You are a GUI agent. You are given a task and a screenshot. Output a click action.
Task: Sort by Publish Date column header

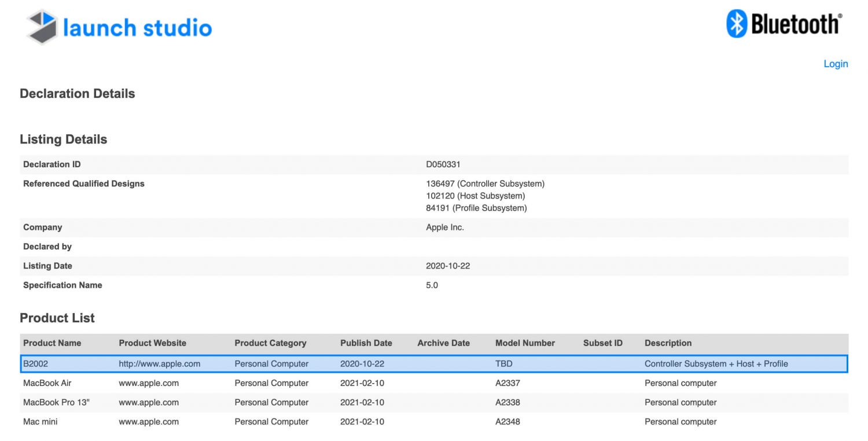[x=366, y=343]
